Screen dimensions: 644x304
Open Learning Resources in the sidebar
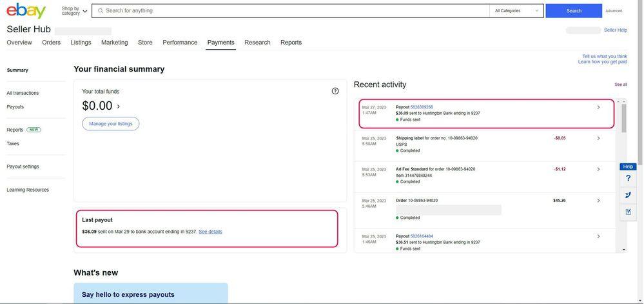pyautogui.click(x=28, y=190)
